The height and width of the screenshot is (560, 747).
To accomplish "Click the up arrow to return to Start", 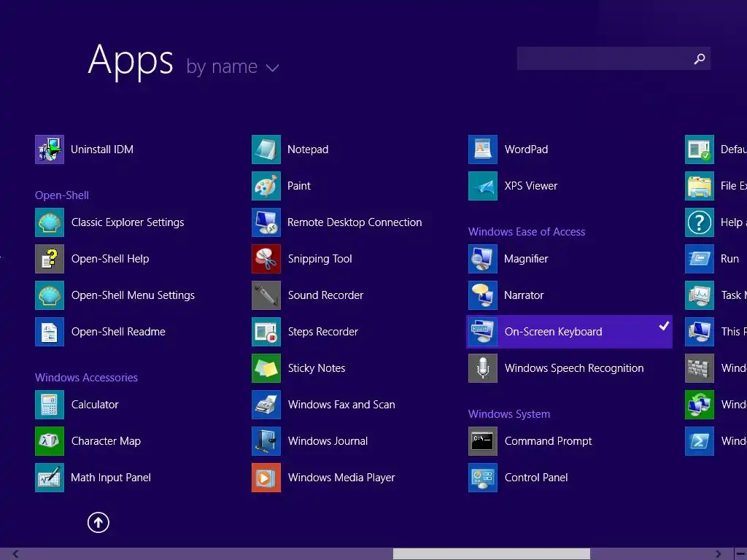I will [x=98, y=523].
